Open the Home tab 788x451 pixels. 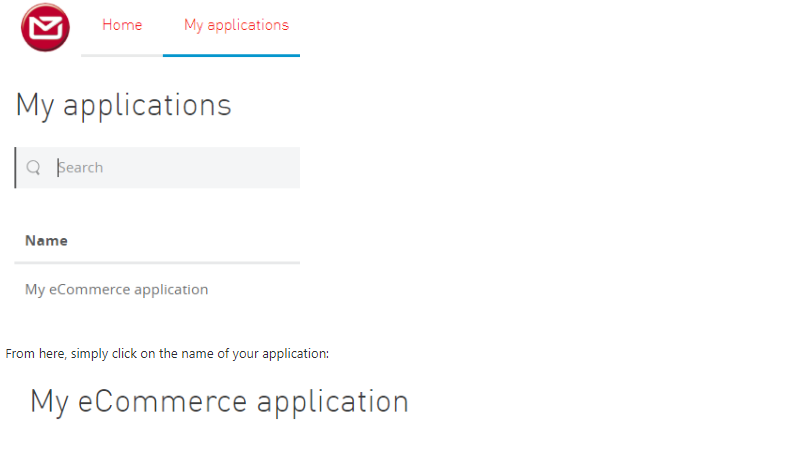(x=122, y=25)
